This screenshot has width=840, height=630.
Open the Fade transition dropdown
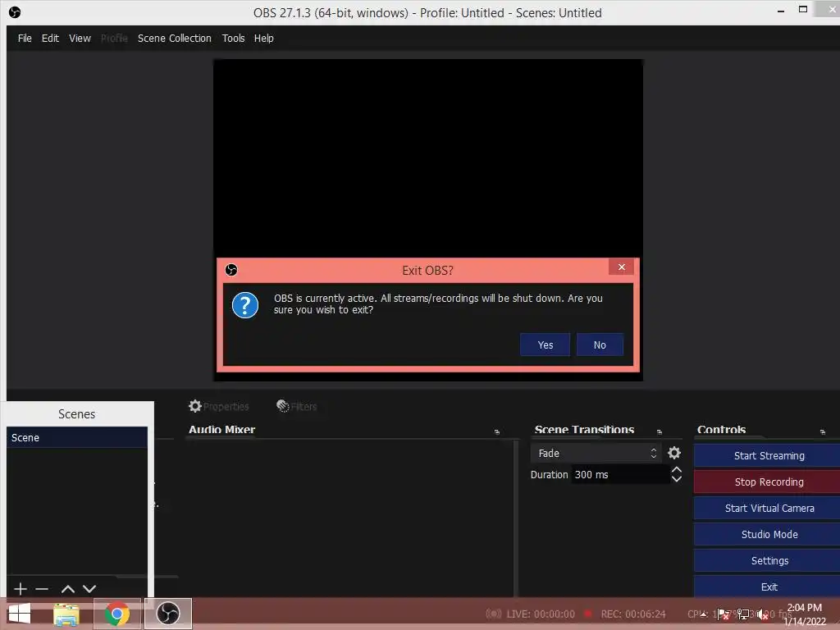[596, 453]
